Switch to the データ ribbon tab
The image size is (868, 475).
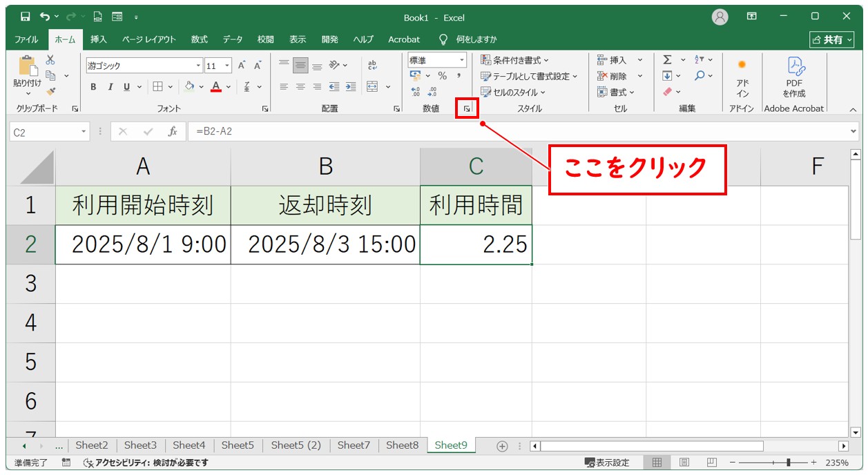233,39
